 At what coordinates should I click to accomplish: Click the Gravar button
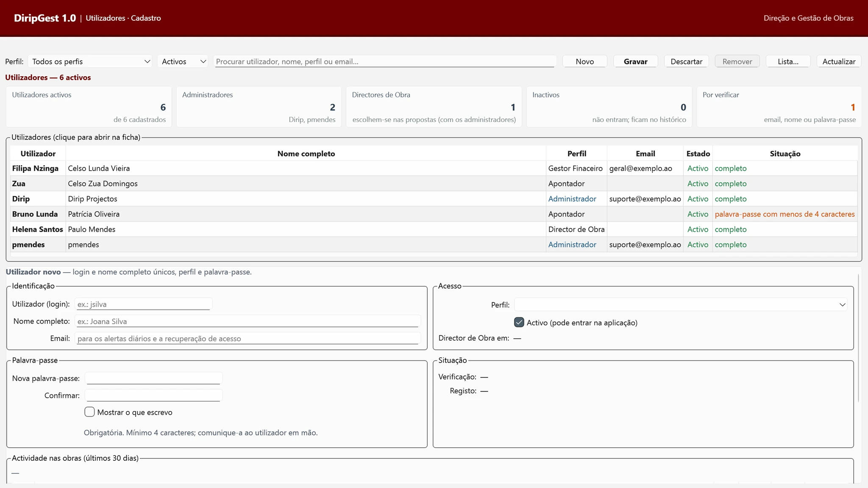(x=635, y=61)
